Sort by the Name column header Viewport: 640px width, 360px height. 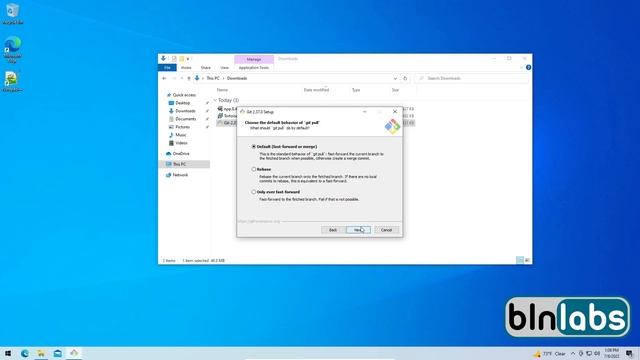pyautogui.click(x=222, y=90)
